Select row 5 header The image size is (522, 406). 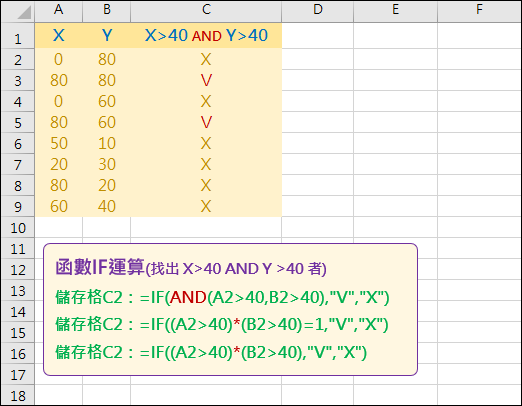coord(18,122)
